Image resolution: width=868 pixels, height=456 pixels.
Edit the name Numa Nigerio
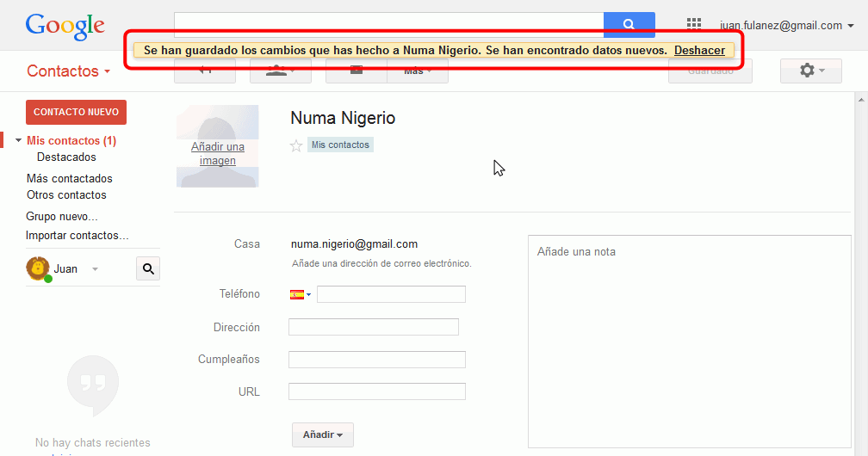pos(343,118)
